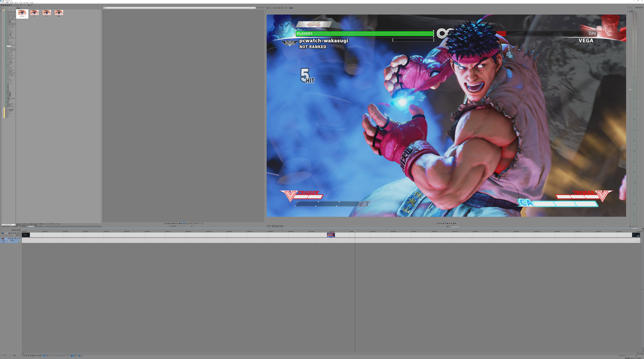
Task: Select the (デフォルト) preset thumbnail
Action: pyautogui.click(x=22, y=13)
